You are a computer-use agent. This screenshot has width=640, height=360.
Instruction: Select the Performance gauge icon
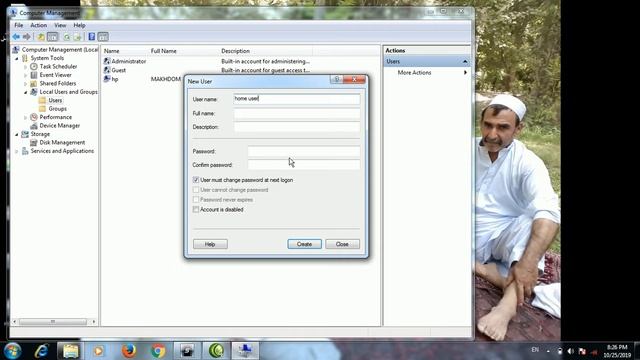(34, 117)
